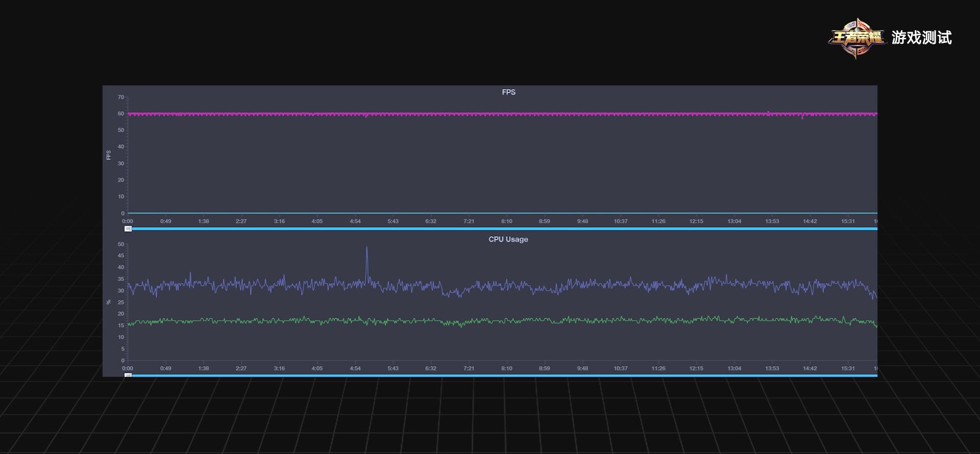Click the 0:49 label below CPU chart
This screenshot has width=980, height=454.
tap(165, 368)
